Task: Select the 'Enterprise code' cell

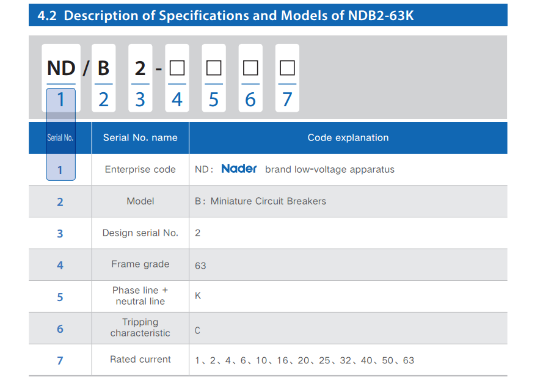Action: coord(140,169)
